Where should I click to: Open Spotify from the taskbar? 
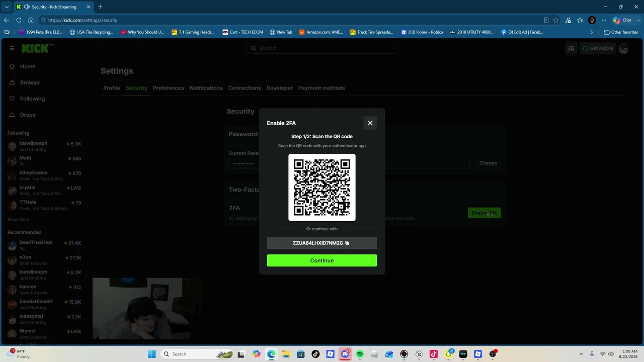coord(360,354)
